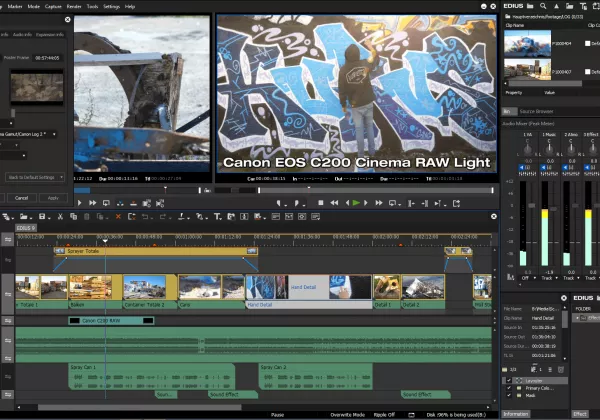Screen dimensions: 600x420
Task: Click the green play button in recorder
Action: click(356, 203)
